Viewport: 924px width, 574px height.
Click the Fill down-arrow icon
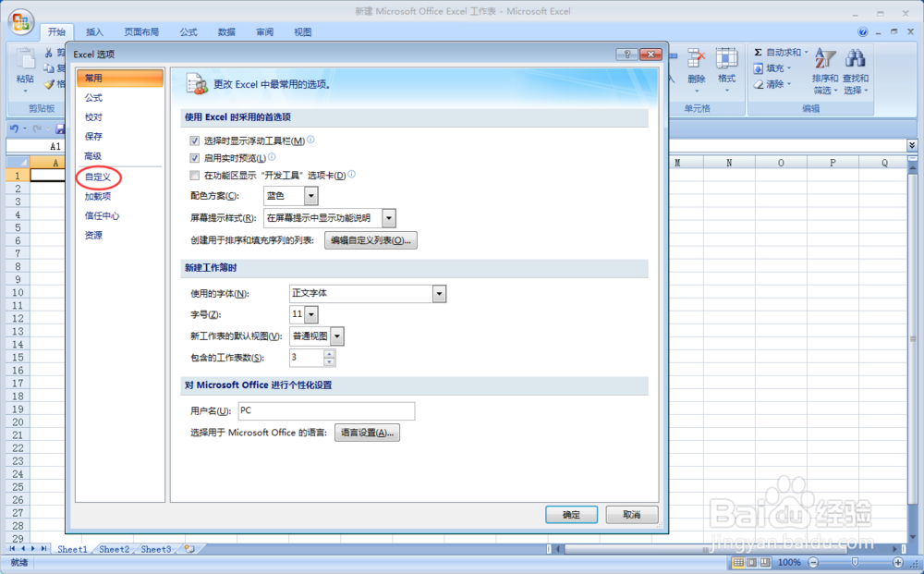pyautogui.click(x=759, y=68)
